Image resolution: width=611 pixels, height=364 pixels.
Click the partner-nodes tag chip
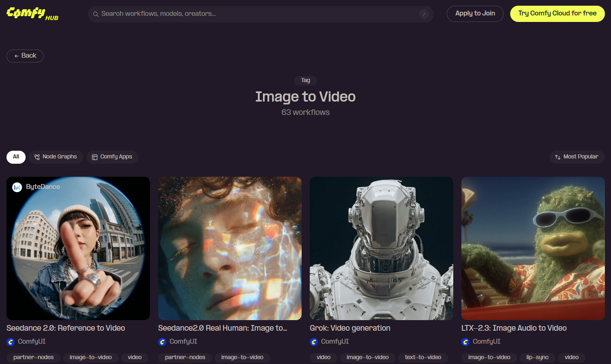tap(33, 357)
